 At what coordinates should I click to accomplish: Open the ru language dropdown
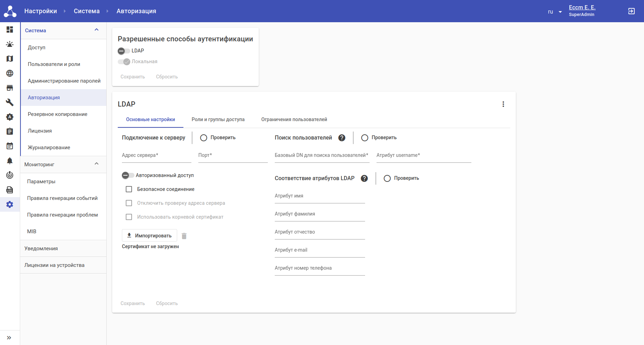tap(555, 12)
